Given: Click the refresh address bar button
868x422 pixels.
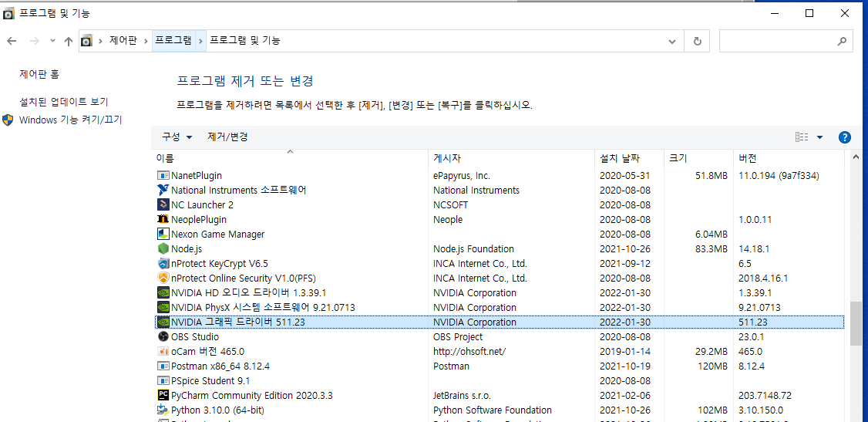Looking at the screenshot, I should [698, 41].
